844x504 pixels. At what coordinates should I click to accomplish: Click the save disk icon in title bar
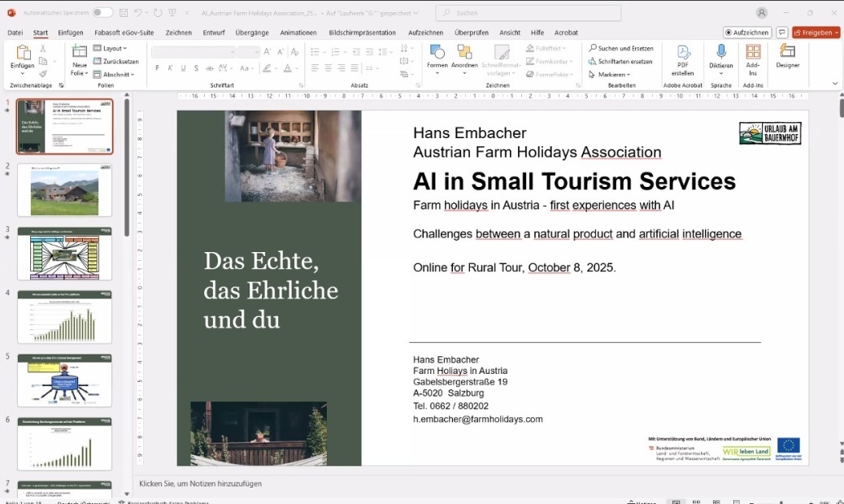[x=121, y=12]
